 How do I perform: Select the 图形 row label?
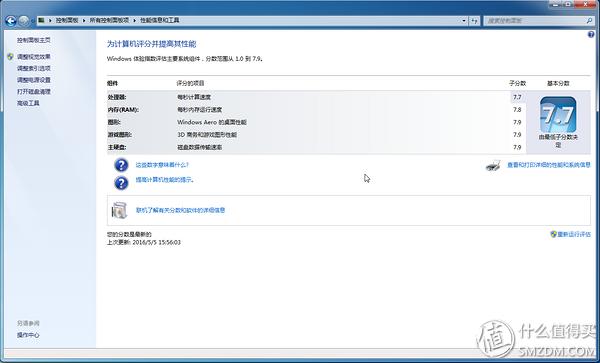(114, 122)
